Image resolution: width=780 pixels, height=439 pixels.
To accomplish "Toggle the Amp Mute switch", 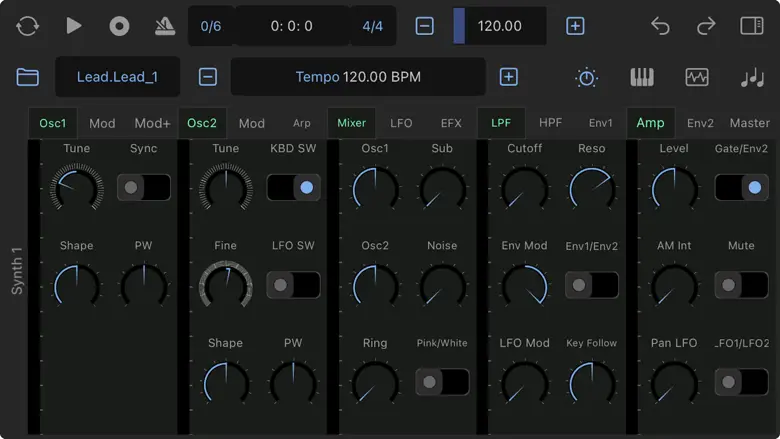I will [741, 285].
